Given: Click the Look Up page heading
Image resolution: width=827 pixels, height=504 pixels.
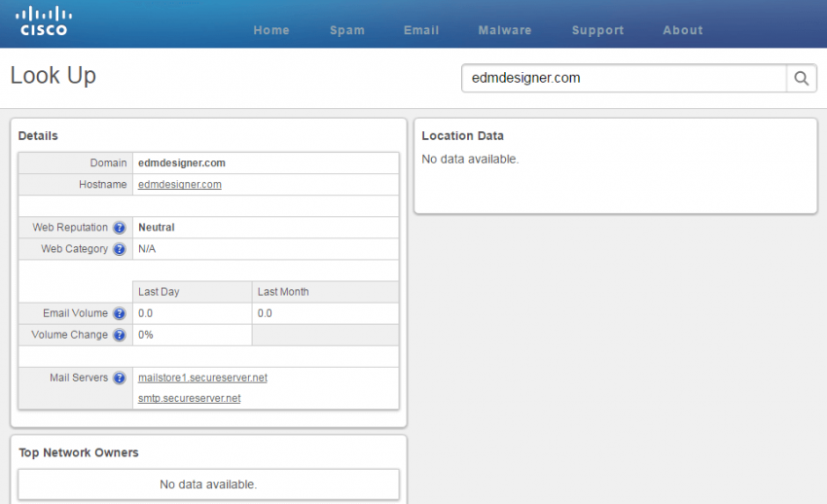Looking at the screenshot, I should point(54,76).
